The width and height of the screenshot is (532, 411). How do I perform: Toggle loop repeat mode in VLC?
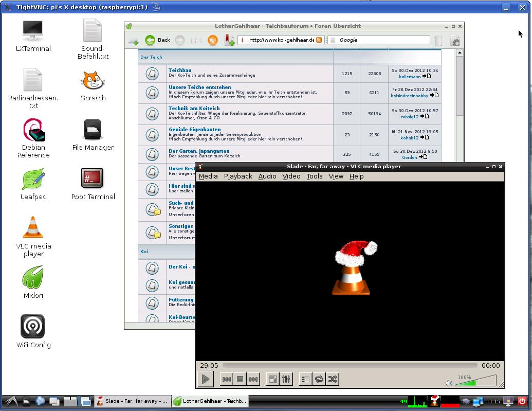(x=319, y=379)
